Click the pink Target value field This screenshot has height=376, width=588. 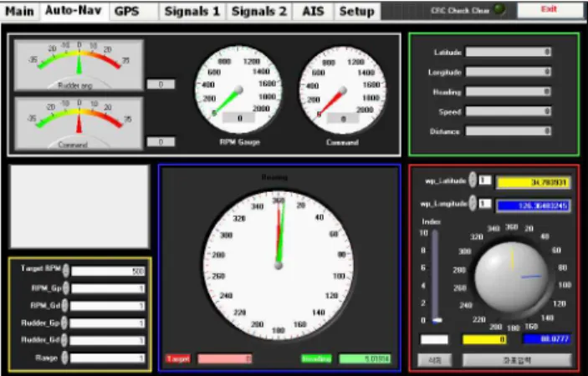[x=225, y=358]
